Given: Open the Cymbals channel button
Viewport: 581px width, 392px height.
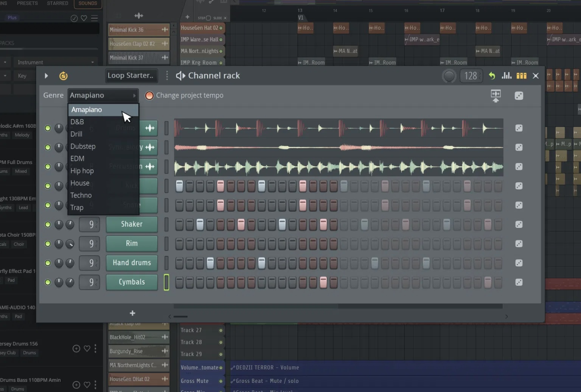Looking at the screenshot, I should (x=132, y=282).
